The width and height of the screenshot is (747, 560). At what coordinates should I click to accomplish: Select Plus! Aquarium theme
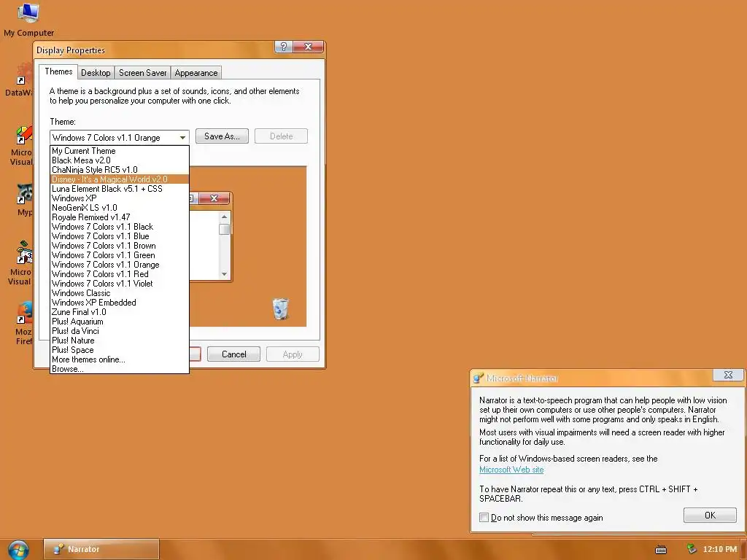coord(120,322)
